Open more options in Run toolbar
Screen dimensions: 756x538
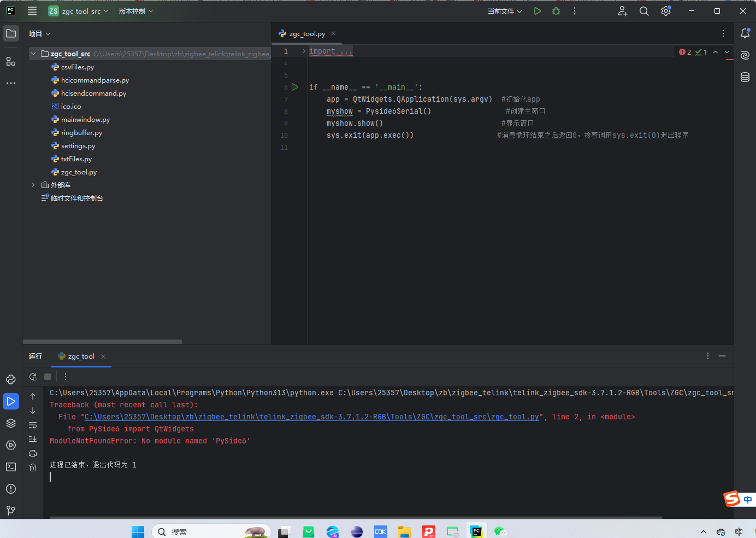(x=66, y=377)
